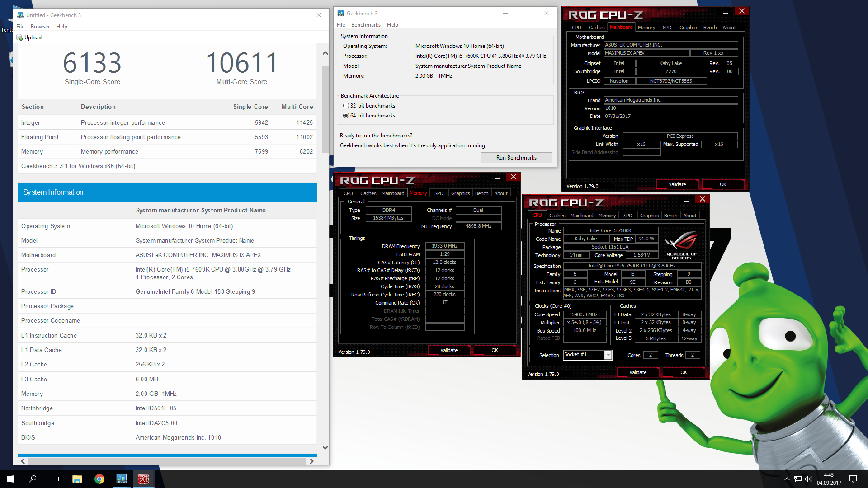Image resolution: width=868 pixels, height=488 pixels.
Task: Click scroll down arrow in Geekbench results
Action: (325, 447)
